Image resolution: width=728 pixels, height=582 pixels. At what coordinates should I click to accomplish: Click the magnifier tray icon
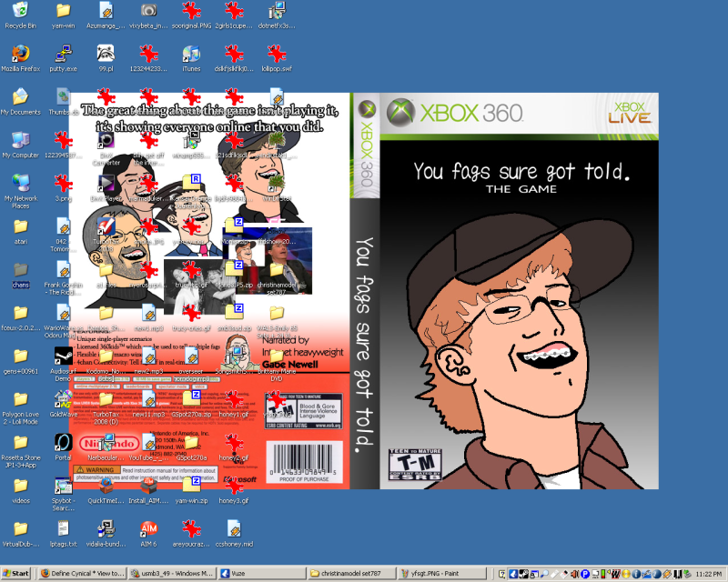[x=544, y=574]
